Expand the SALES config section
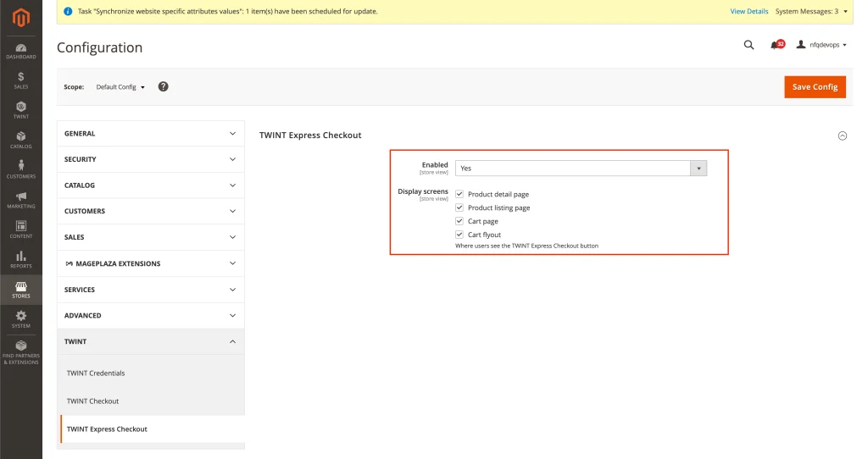 pyautogui.click(x=151, y=237)
